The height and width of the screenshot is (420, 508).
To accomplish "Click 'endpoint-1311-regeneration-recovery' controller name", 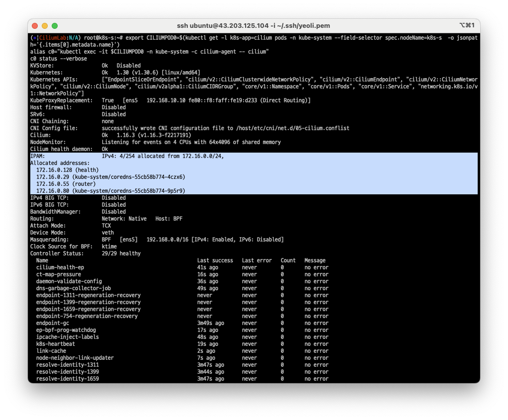I will pyautogui.click(x=88, y=296).
